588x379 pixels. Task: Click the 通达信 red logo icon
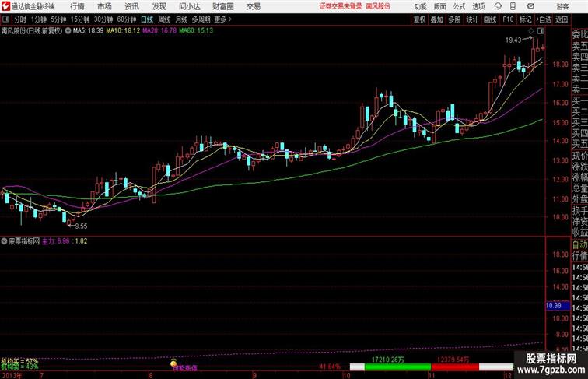5,6
